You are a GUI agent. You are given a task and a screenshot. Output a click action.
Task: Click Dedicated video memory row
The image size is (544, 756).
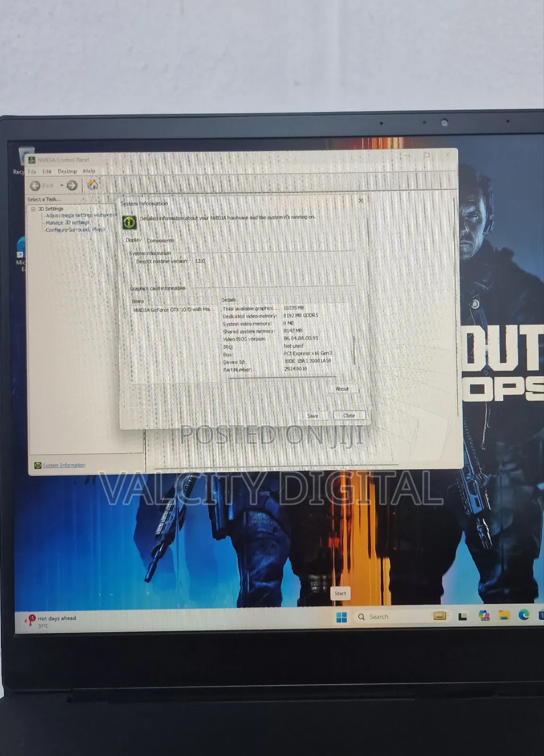tap(271, 316)
